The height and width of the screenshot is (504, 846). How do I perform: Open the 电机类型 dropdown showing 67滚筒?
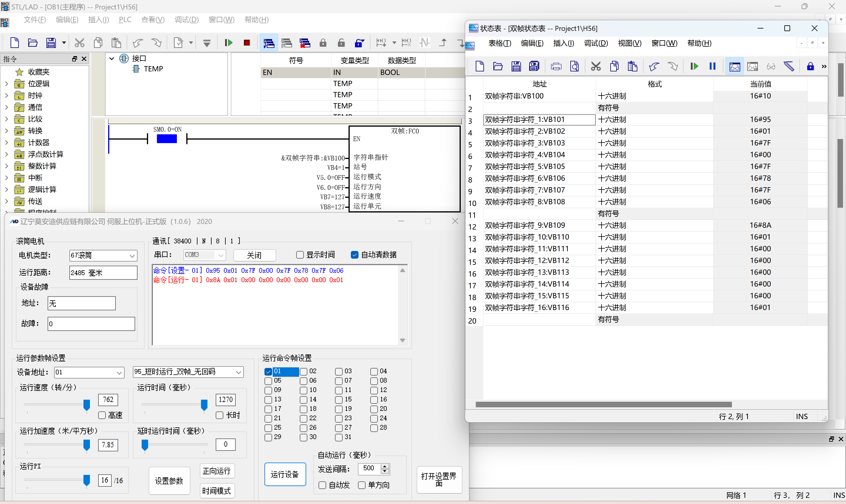click(x=103, y=255)
